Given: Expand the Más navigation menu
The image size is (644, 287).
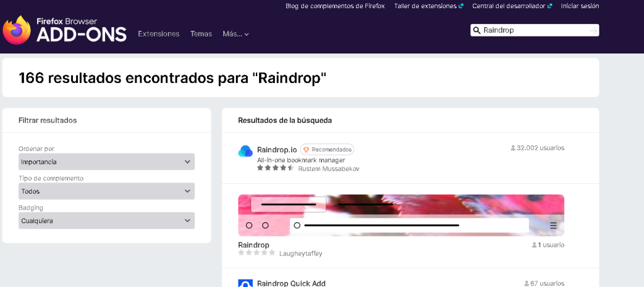Looking at the screenshot, I should click(x=236, y=34).
